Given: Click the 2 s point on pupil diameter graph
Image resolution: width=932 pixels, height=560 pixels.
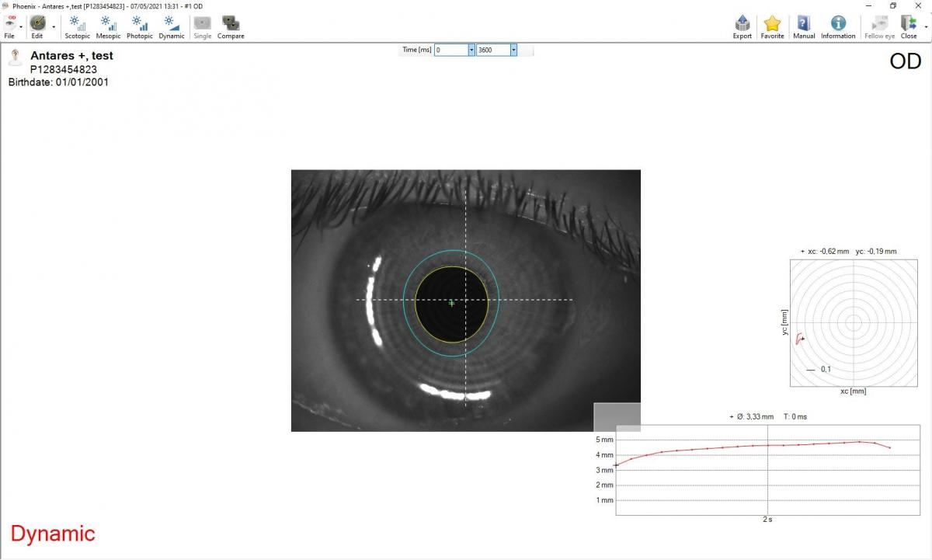Looking at the screenshot, I should (767, 445).
